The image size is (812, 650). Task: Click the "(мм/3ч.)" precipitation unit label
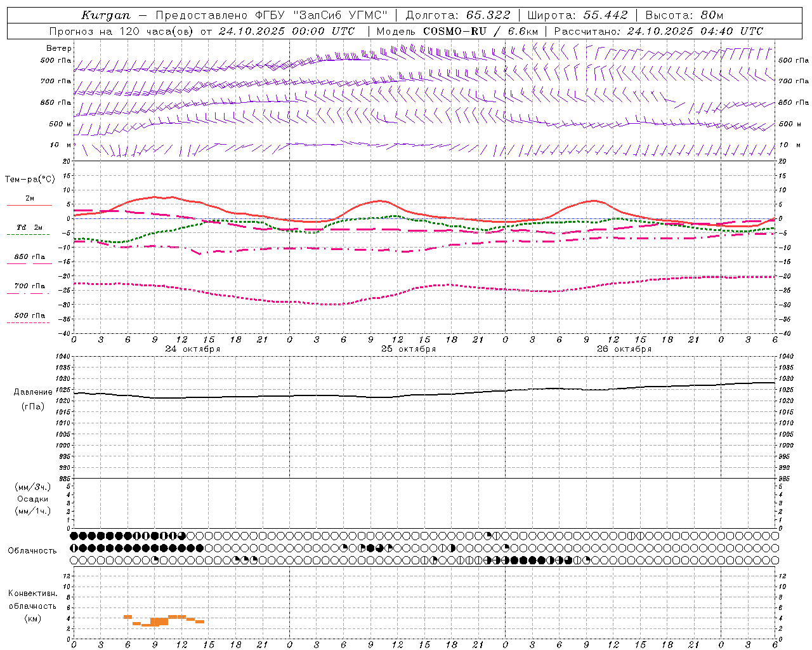(33, 487)
